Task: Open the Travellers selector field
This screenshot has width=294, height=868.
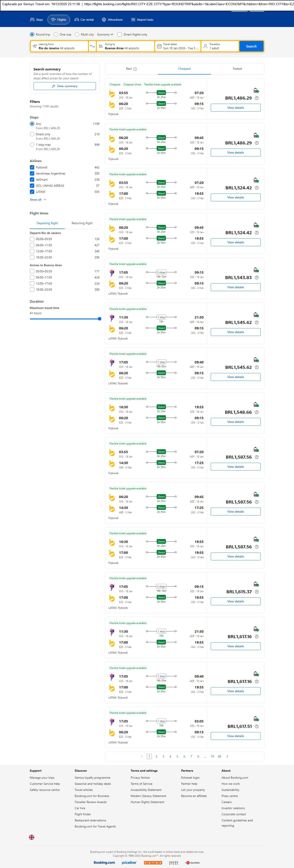Action: [220, 46]
